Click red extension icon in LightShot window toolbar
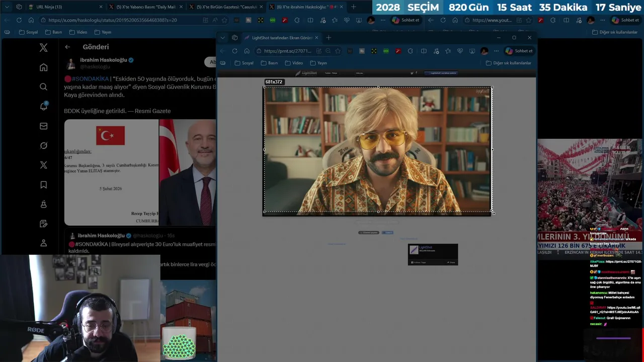644x362 pixels. tap(398, 51)
